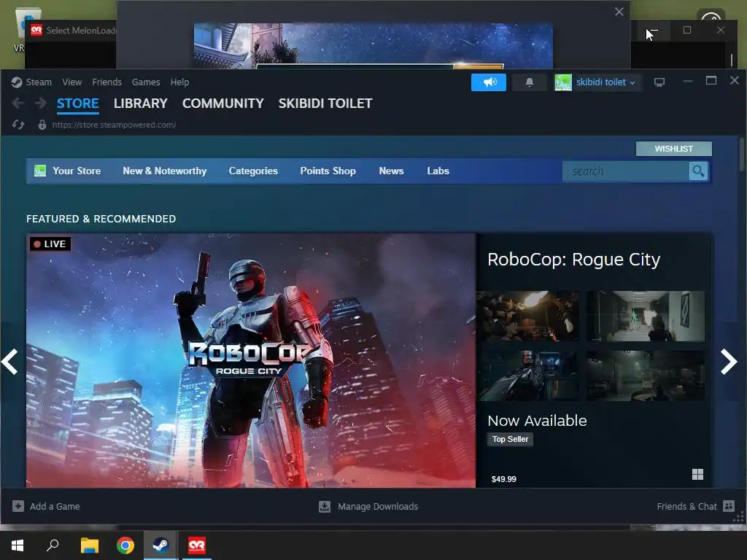Image resolution: width=747 pixels, height=560 pixels.
Task: Open File Explorer from the taskbar
Action: 89,545
